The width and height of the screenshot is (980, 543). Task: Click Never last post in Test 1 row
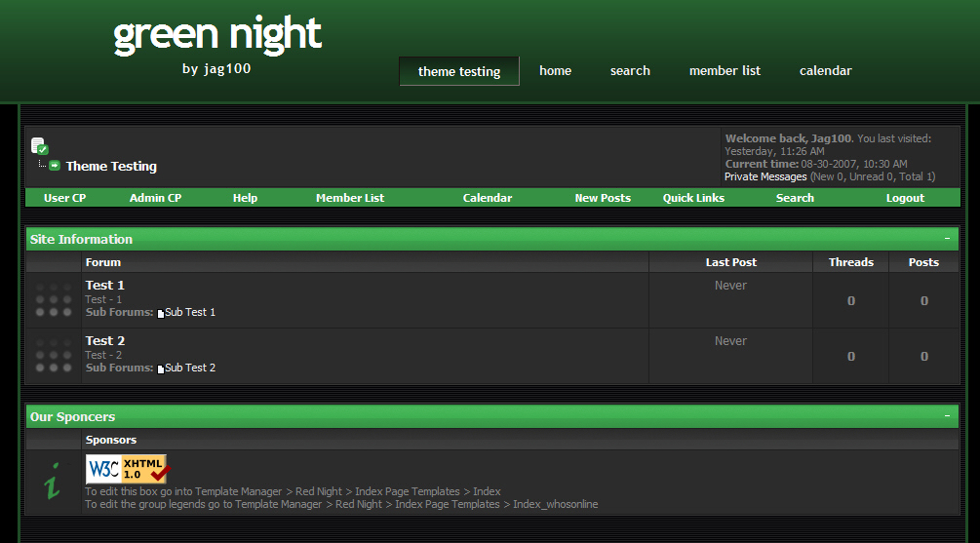[730, 286]
